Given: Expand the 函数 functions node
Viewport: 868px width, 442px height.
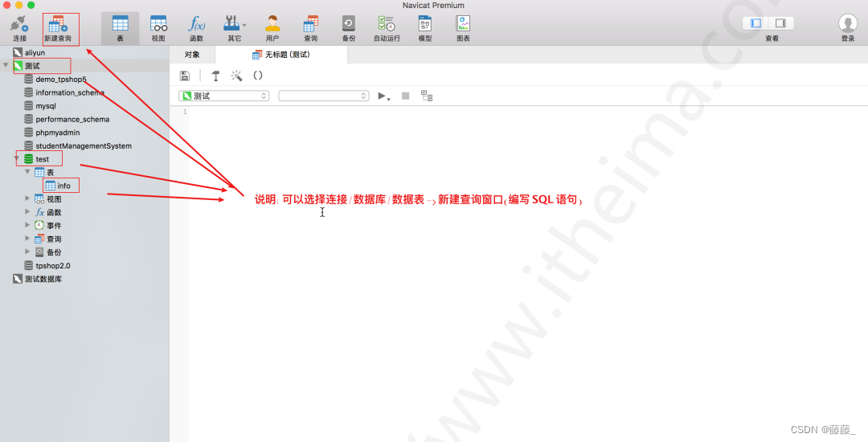Looking at the screenshot, I should point(27,211).
